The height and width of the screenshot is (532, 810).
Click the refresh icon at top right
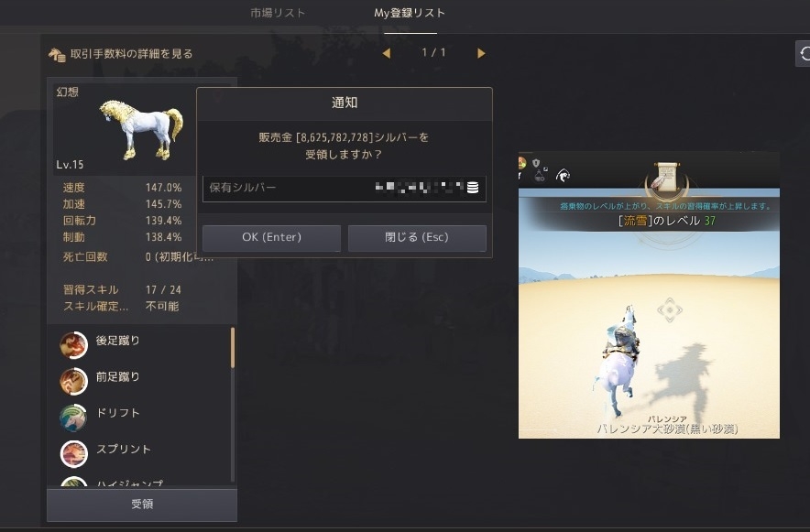click(x=804, y=53)
